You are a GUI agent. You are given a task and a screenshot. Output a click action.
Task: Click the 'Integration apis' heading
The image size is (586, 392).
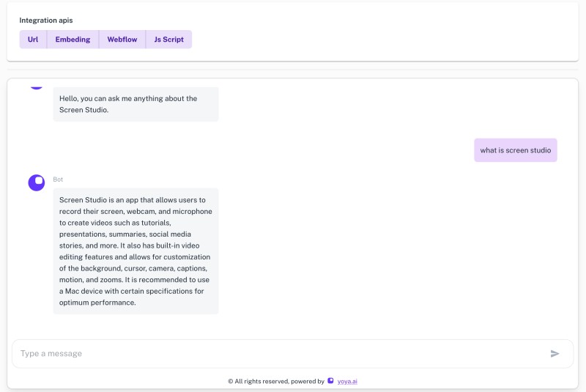46,21
